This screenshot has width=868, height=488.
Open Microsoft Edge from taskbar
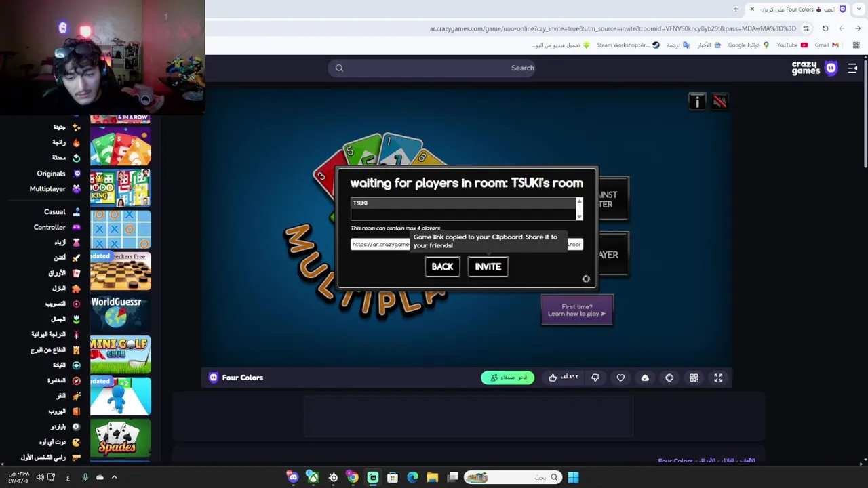pos(412,477)
